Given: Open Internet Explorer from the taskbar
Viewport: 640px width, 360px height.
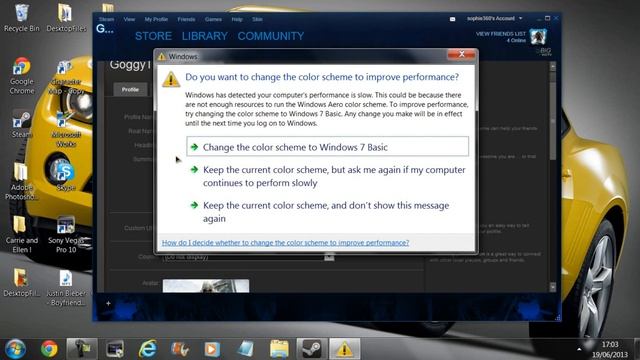Looking at the screenshot, I should tap(147, 349).
